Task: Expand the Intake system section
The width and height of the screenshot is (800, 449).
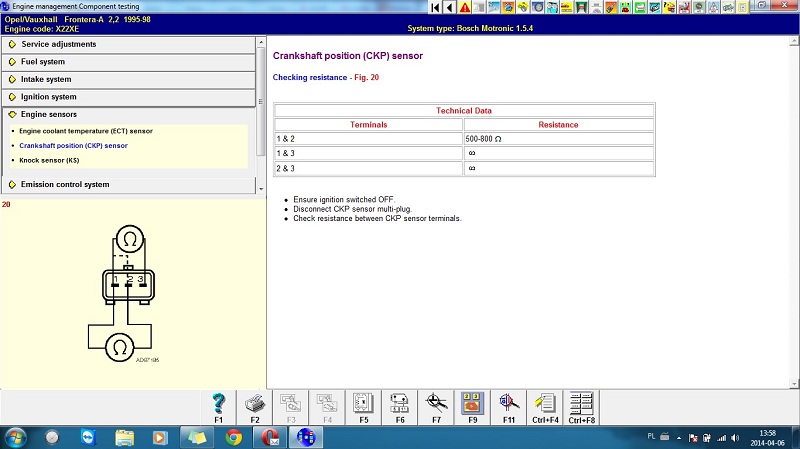Action: pos(46,79)
